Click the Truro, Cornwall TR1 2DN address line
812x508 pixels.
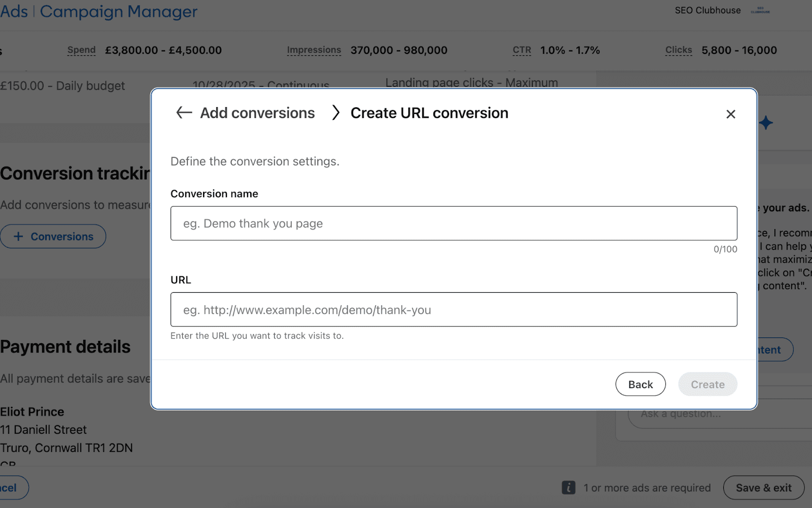pyautogui.click(x=66, y=448)
